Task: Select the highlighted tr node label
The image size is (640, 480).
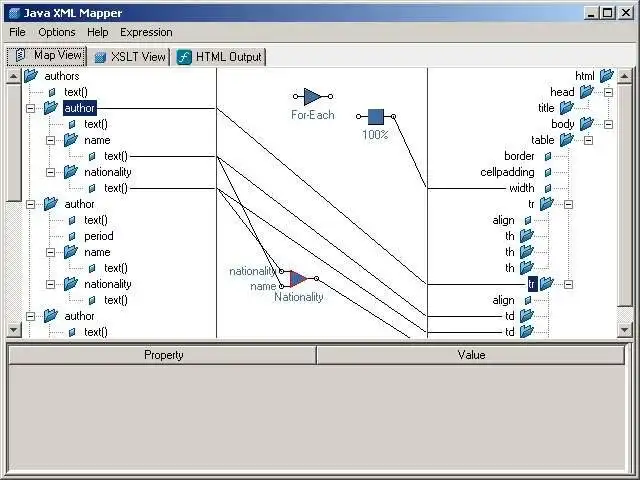Action: [x=532, y=284]
